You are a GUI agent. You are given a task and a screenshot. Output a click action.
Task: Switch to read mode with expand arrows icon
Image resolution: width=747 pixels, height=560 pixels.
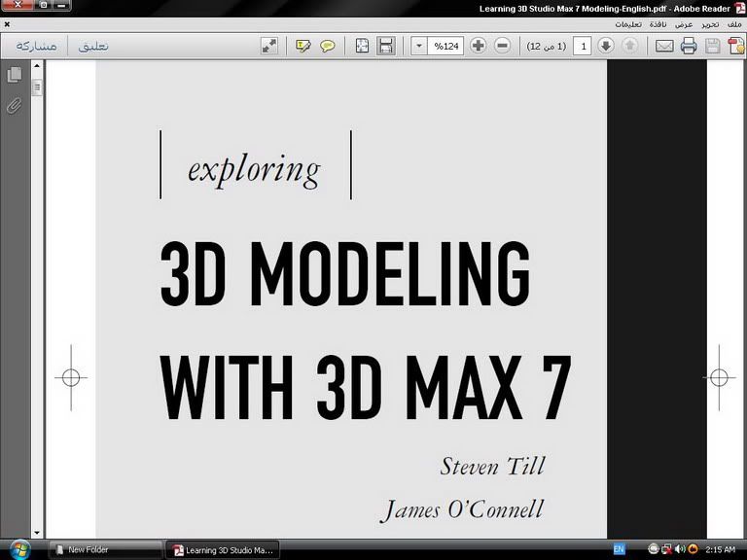269,46
